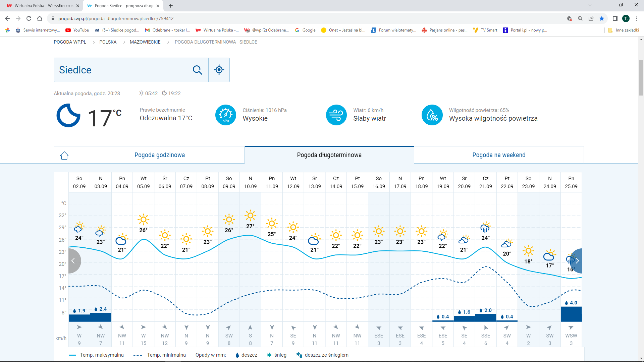Click the blue pressure gauge icon
Screen dimensions: 644x362
tap(225, 115)
